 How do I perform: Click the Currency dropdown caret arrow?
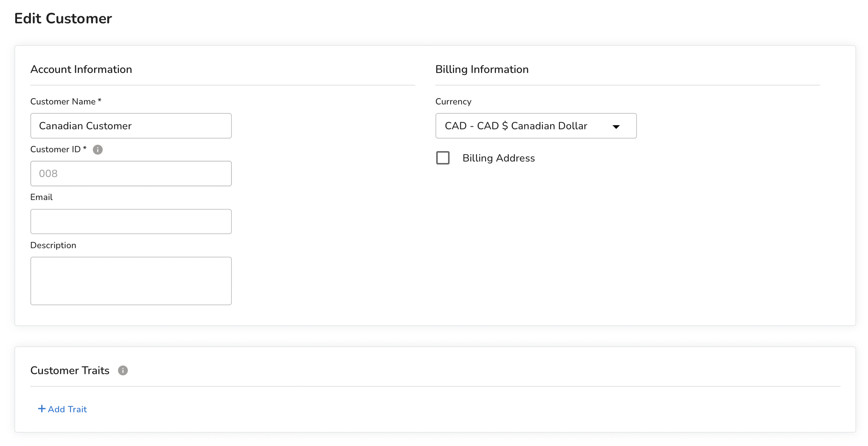coord(616,127)
